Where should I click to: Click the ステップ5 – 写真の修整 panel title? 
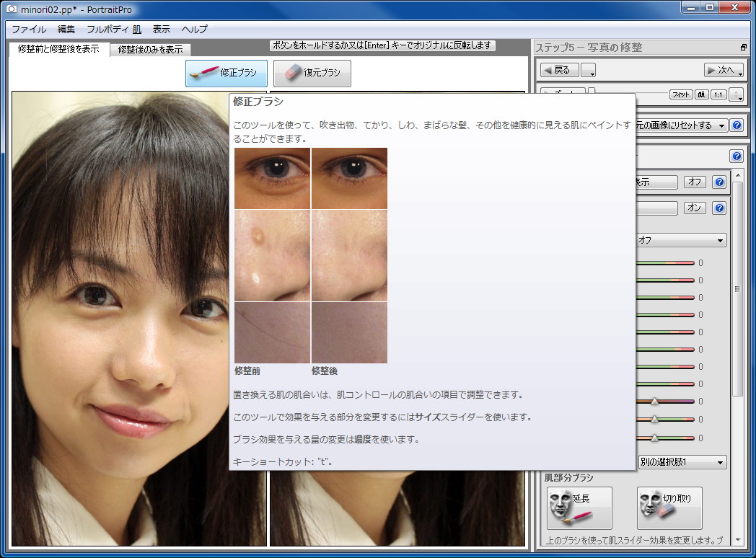point(589,48)
